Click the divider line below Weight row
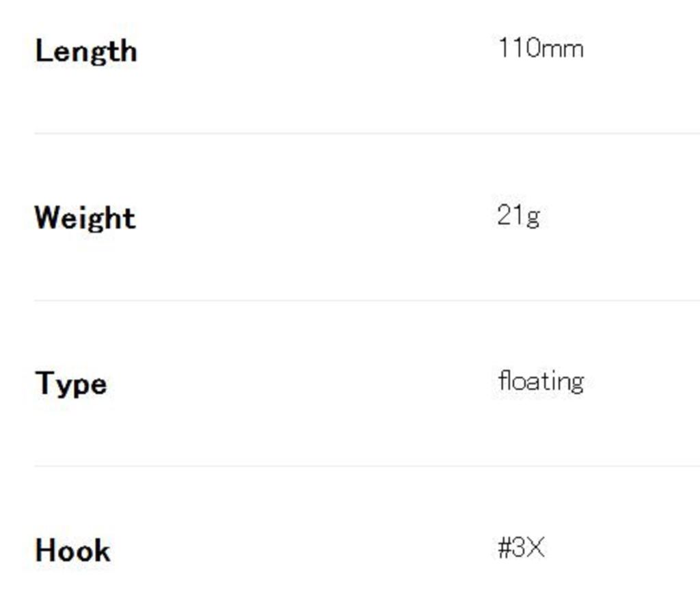700x604 pixels. (366, 300)
